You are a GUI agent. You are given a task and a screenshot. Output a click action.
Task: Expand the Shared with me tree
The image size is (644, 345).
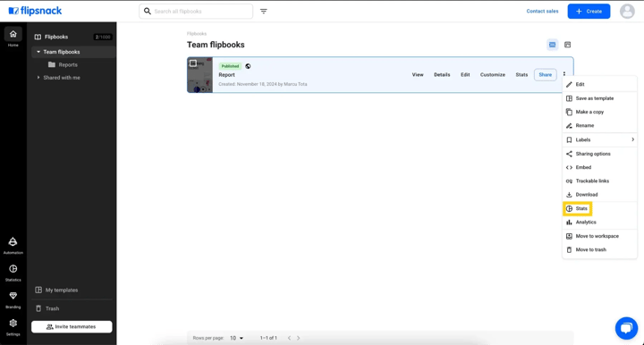click(38, 78)
